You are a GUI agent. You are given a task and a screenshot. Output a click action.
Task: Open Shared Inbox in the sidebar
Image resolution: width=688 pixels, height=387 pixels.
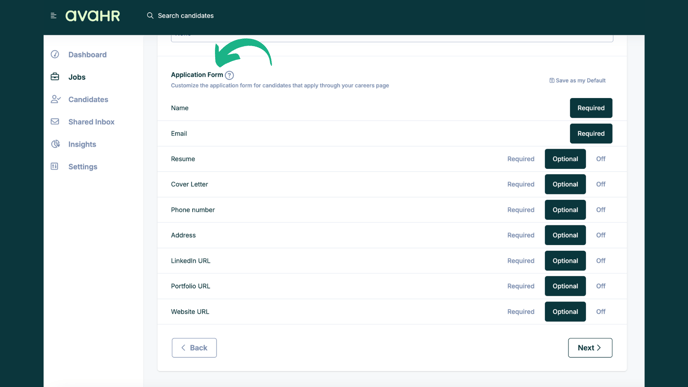91,122
